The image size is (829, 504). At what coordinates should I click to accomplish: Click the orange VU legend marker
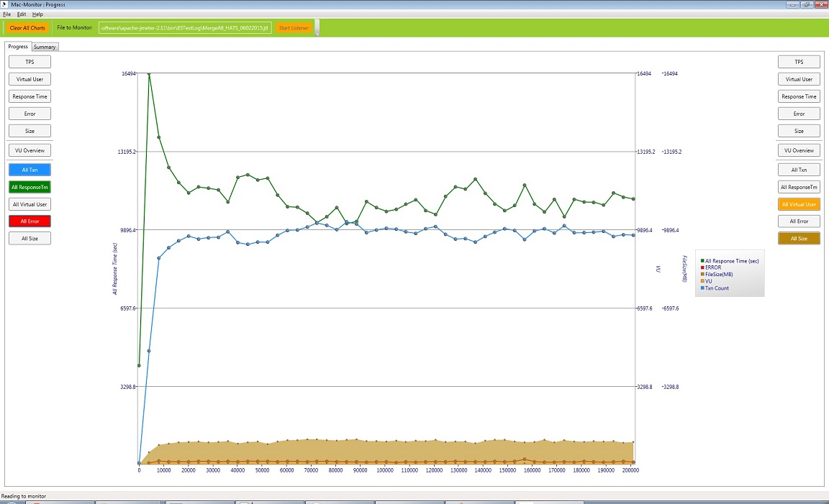[x=702, y=281]
